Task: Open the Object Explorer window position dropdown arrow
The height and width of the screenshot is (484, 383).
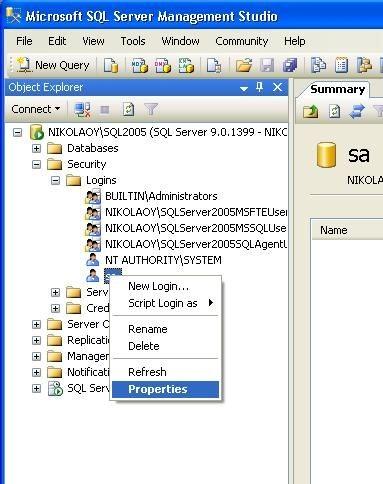Action: click(x=244, y=88)
